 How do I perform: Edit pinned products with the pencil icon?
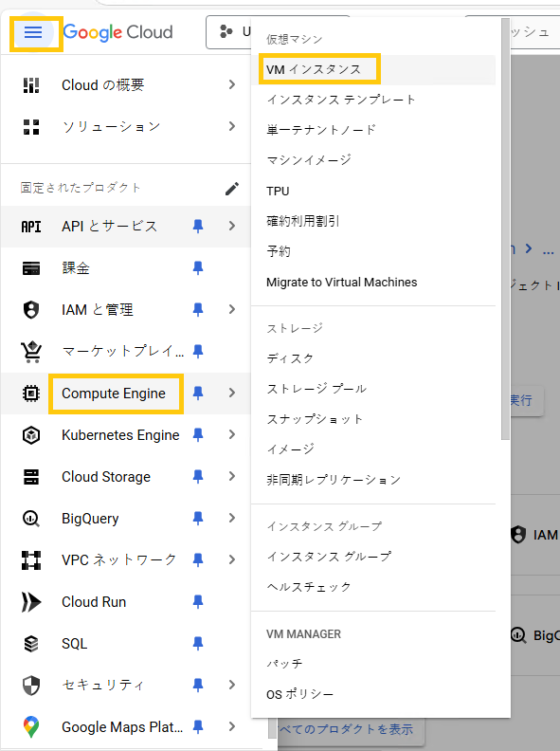(232, 189)
